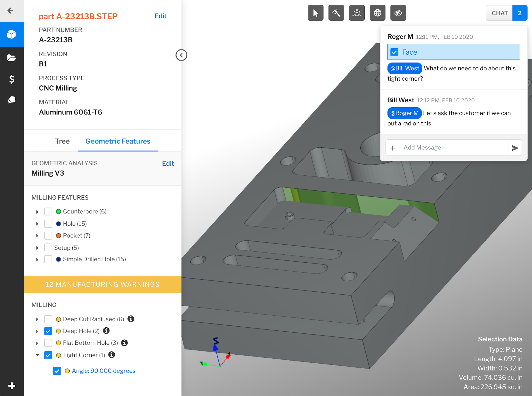Open the pricing dollar icon in sidebar
This screenshot has width=532, height=396.
tap(12, 79)
